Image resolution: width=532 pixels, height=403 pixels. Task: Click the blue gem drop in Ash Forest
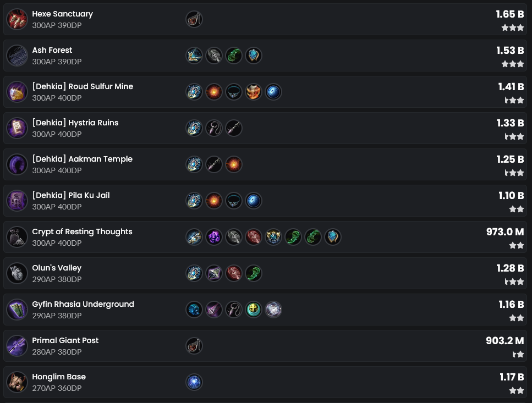coord(254,56)
